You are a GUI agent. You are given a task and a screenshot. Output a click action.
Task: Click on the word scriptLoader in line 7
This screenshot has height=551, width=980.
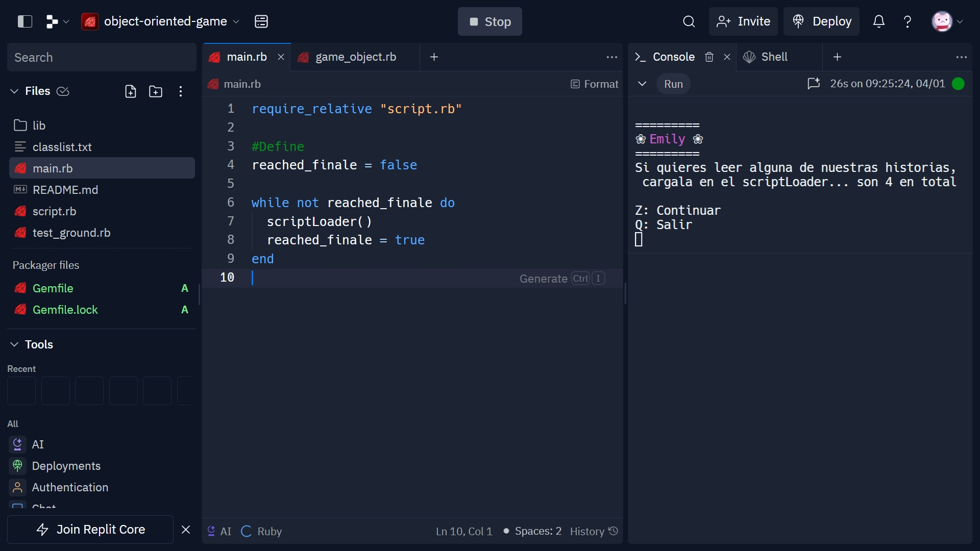tap(311, 221)
